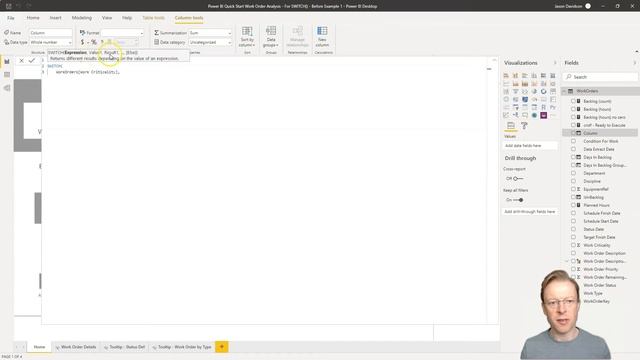Switch to Data view in left sidebar
Viewport: 640px width, 360px height.
point(7,75)
